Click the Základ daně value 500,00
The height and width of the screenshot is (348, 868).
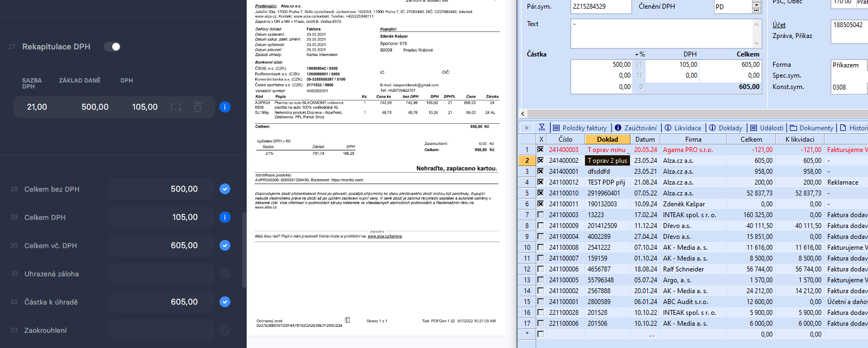point(95,107)
